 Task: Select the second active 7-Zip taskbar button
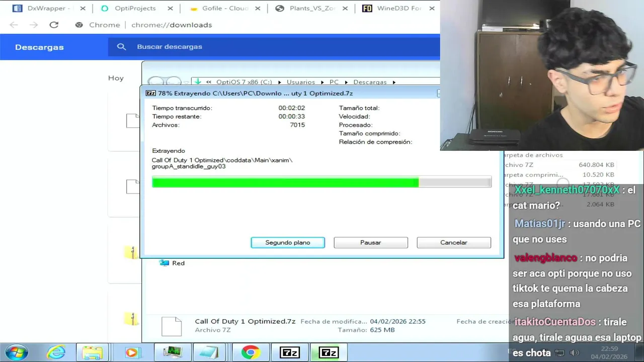pyautogui.click(x=329, y=352)
